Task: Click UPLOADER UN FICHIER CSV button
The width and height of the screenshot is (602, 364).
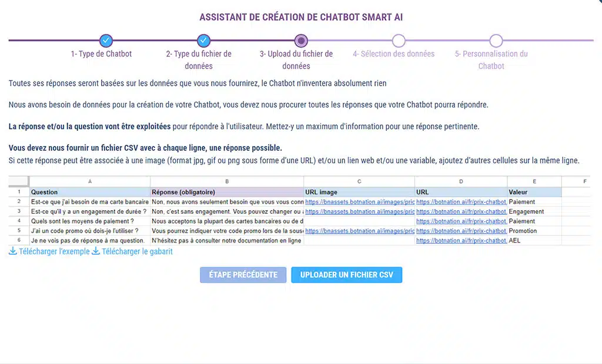Action: coord(346,275)
